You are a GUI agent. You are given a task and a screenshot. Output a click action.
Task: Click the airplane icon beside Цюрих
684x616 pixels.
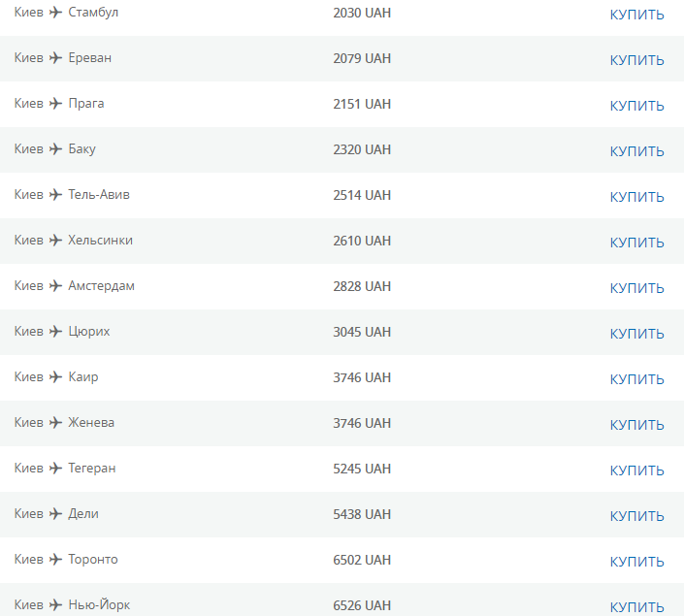(55, 332)
